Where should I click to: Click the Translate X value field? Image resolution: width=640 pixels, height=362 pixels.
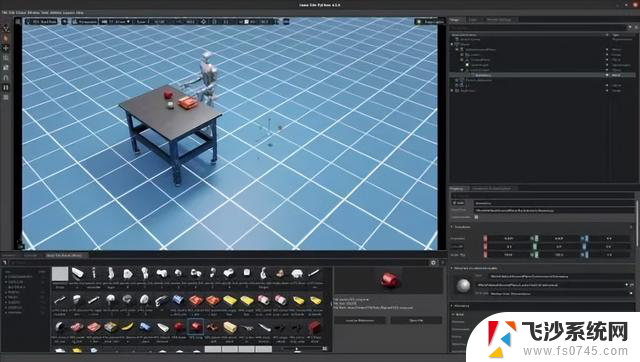click(509, 238)
